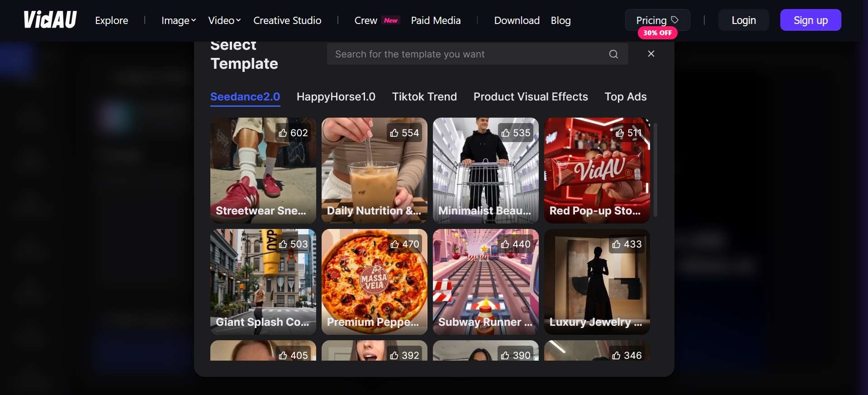Like the Minimalist Beauty template (535)
Viewport: 868px width, 395px height.
[516, 133]
